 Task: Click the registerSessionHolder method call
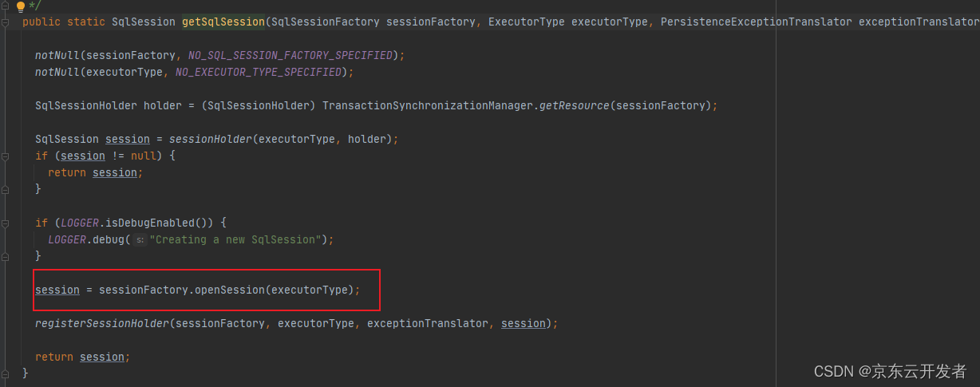click(101, 323)
